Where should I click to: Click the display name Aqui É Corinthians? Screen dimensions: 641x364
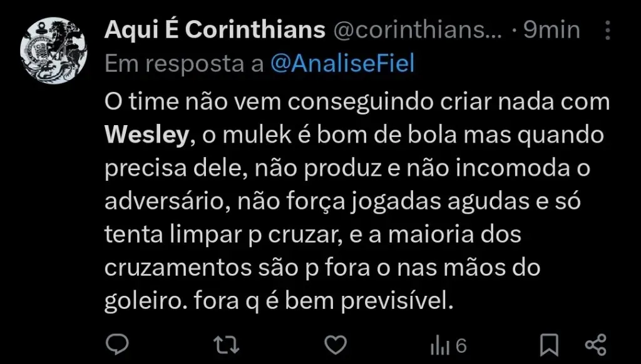click(215, 29)
